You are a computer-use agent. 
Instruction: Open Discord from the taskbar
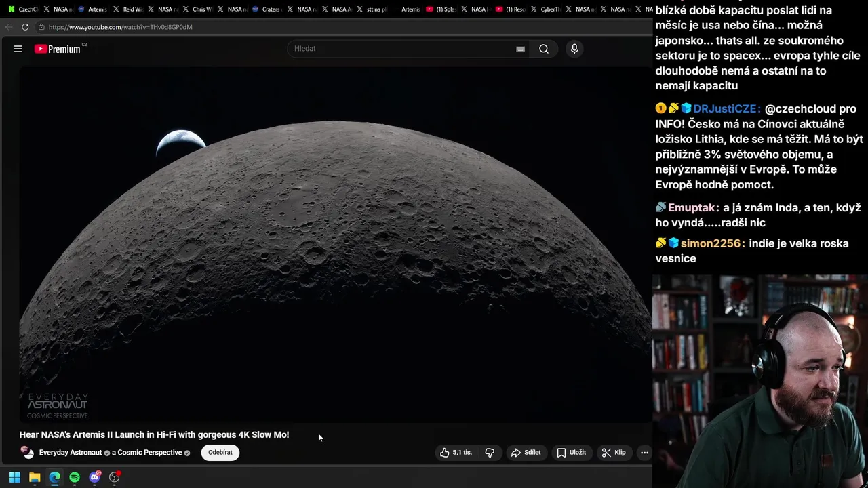coord(95,477)
